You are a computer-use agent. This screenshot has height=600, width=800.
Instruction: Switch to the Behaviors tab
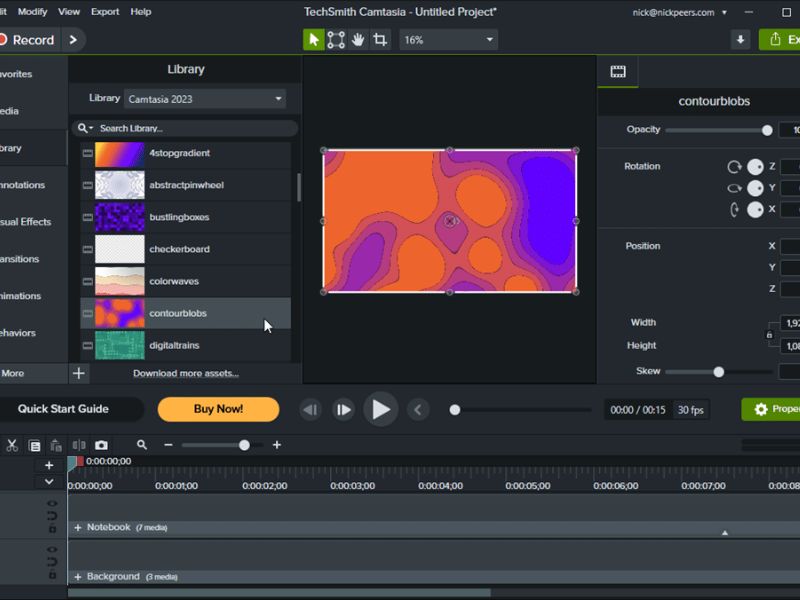click(18, 333)
